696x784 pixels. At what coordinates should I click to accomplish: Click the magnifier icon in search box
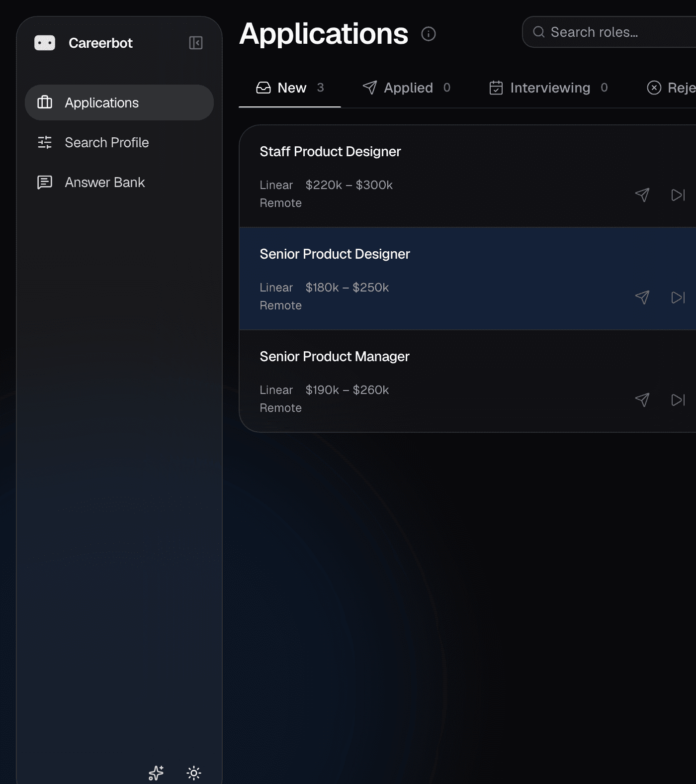(x=539, y=32)
